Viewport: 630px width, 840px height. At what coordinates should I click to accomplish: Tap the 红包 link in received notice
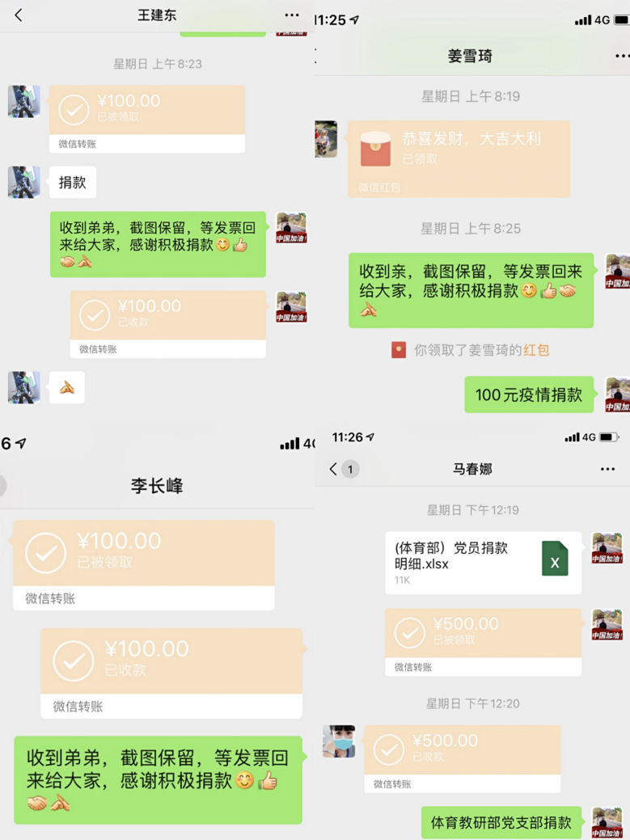coord(536,350)
